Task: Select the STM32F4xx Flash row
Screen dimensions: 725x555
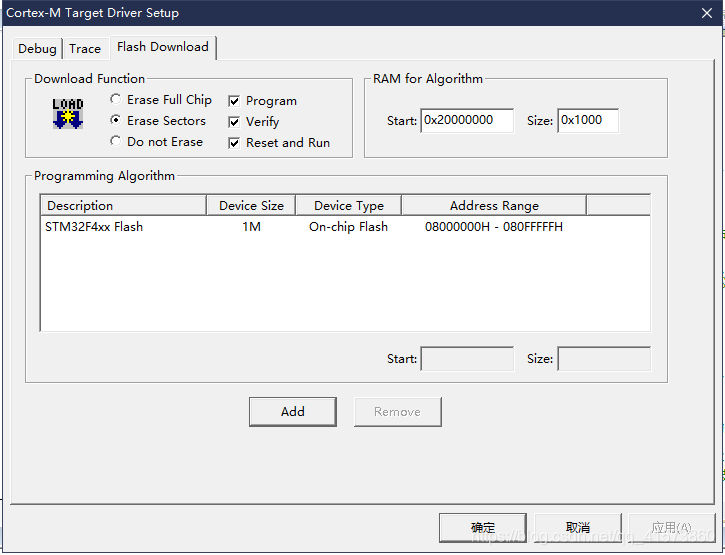Action: 345,227
